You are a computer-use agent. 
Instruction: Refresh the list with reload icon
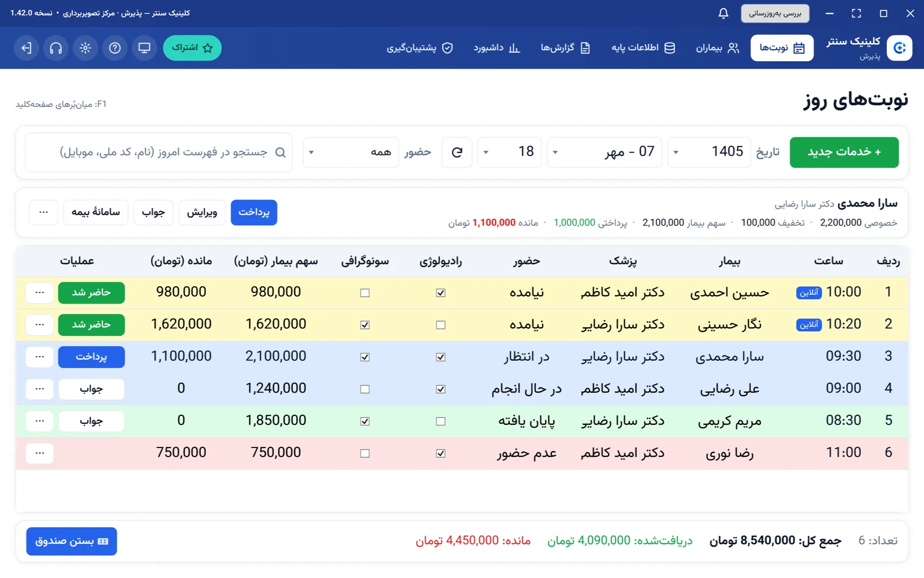pyautogui.click(x=457, y=152)
